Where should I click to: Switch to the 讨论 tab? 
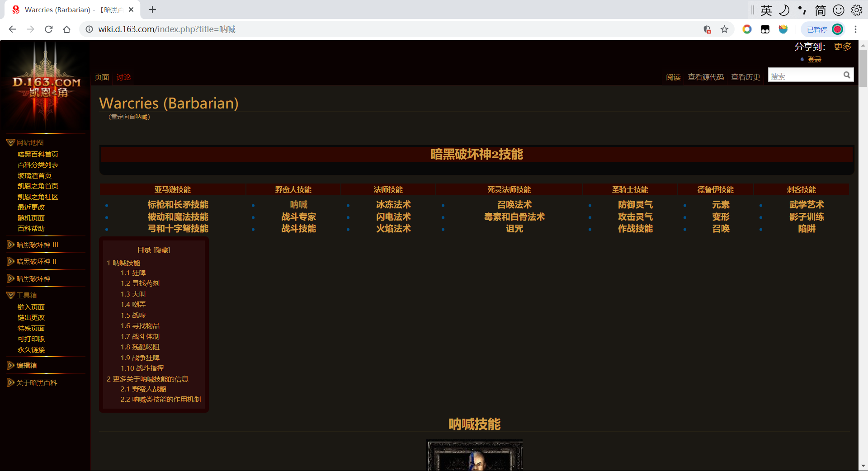tap(123, 77)
